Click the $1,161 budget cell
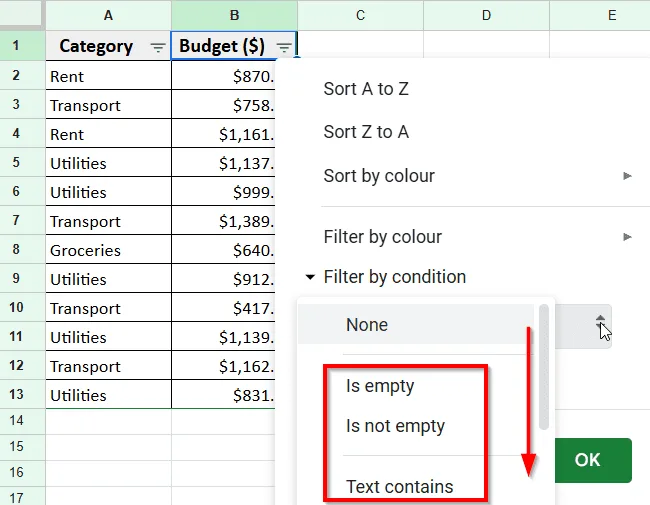 [223, 134]
